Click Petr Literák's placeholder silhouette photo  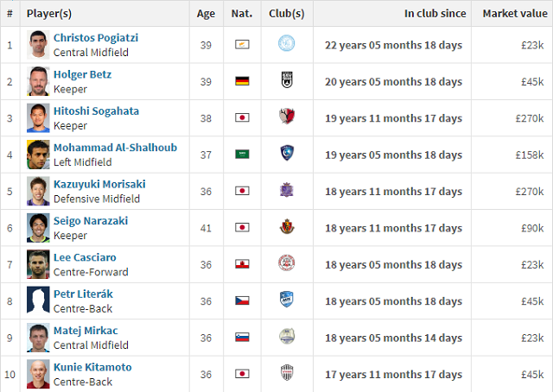pos(38,300)
